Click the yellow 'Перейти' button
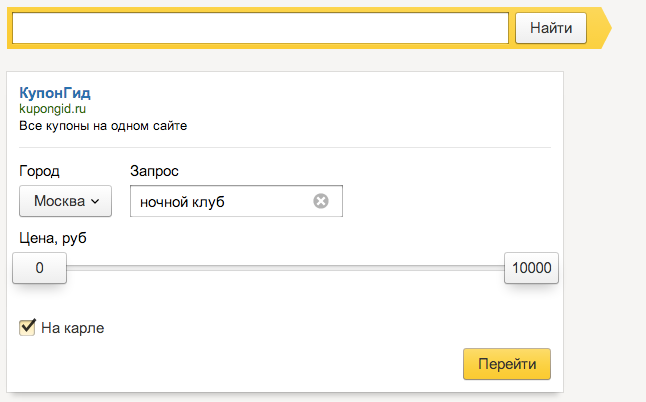 pyautogui.click(x=507, y=364)
